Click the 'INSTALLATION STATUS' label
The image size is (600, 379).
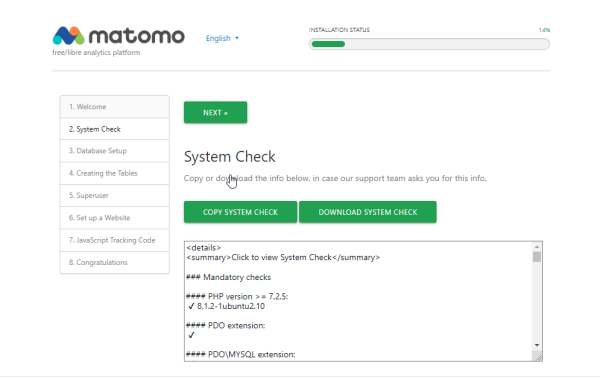(x=339, y=30)
